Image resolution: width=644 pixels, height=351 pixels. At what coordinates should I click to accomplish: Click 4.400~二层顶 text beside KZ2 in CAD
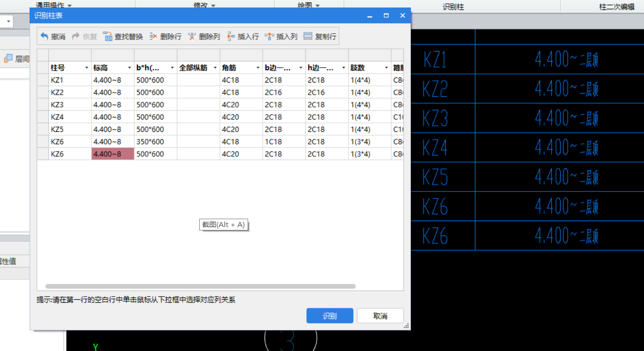click(567, 89)
